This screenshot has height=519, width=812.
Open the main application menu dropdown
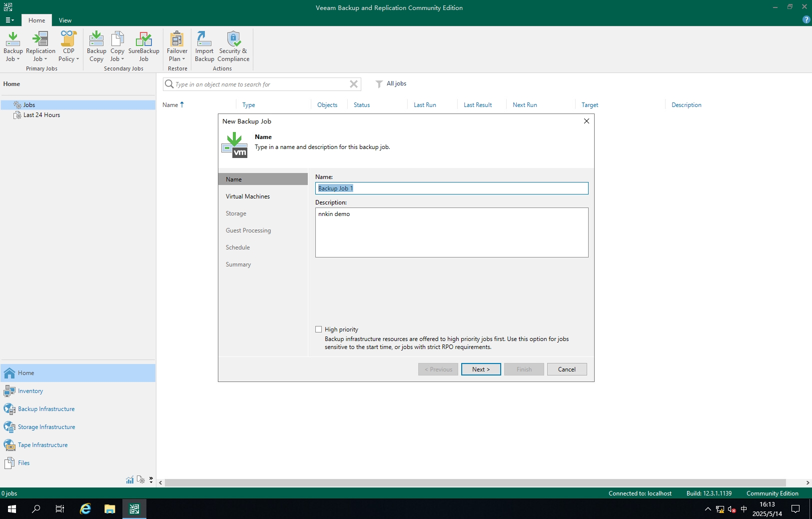[9, 20]
